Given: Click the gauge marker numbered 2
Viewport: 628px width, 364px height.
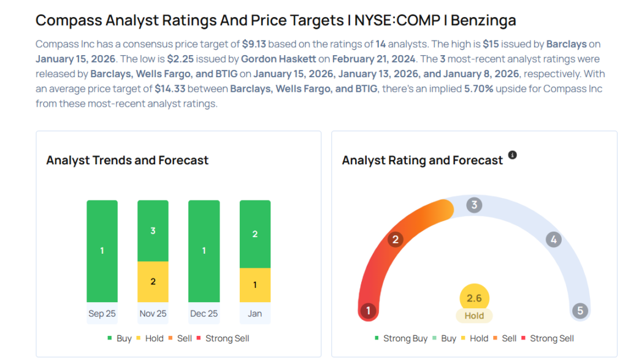Looking at the screenshot, I should click(396, 240).
